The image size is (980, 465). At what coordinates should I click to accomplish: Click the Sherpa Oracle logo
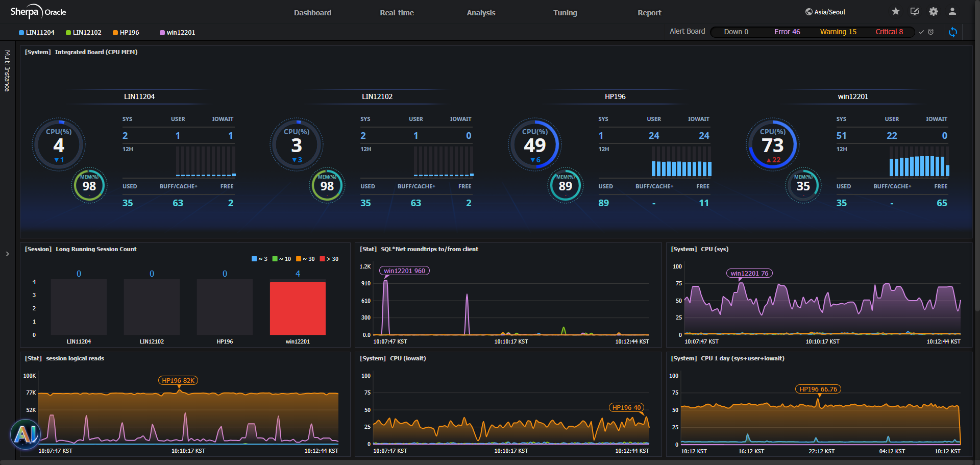[38, 12]
